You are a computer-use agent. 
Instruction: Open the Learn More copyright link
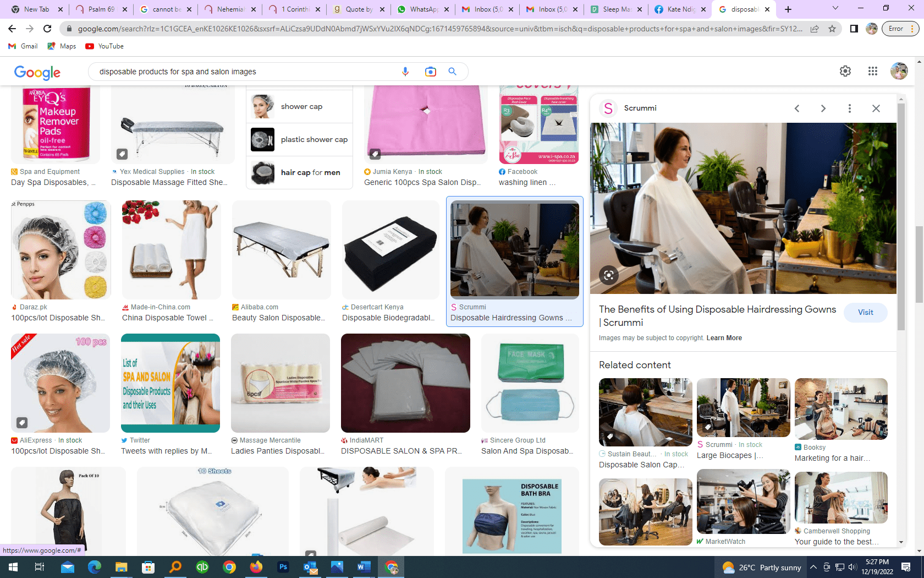724,338
